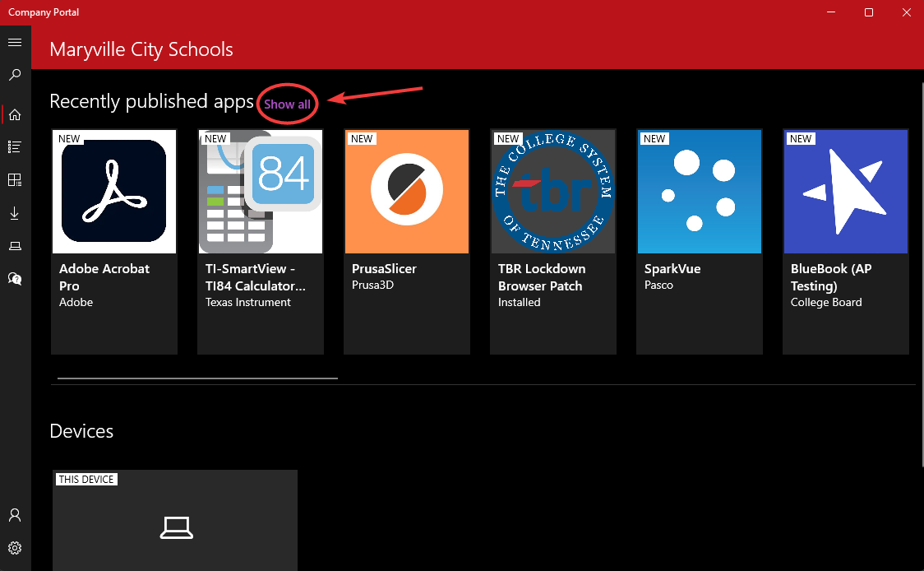Viewport: 924px width, 571px height.
Task: Close the Company Portal window
Action: pyautogui.click(x=906, y=12)
